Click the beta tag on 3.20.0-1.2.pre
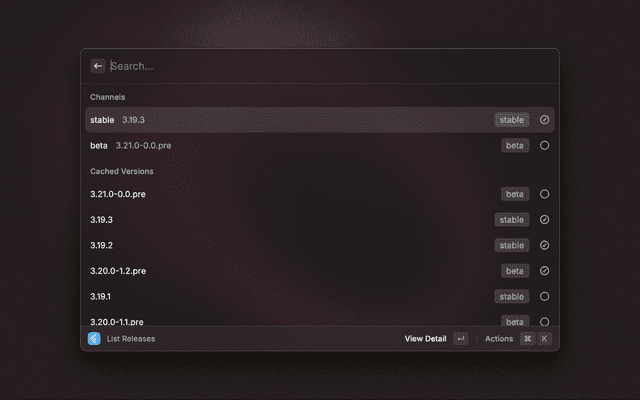 515,271
